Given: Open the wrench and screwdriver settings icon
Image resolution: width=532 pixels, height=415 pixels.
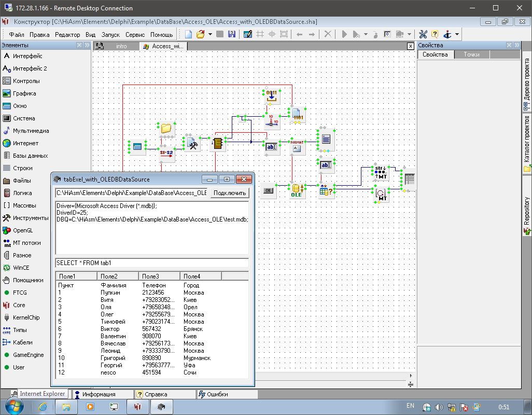Looking at the screenshot, I should (423, 34).
